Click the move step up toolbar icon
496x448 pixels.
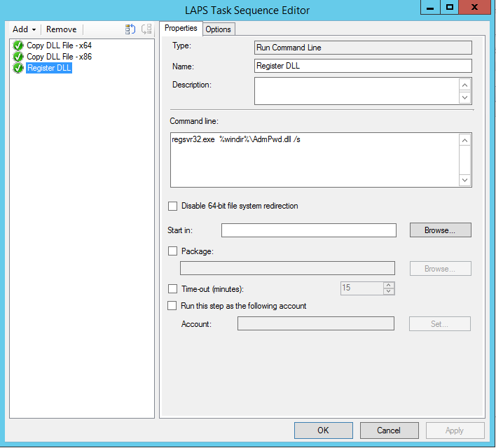130,29
